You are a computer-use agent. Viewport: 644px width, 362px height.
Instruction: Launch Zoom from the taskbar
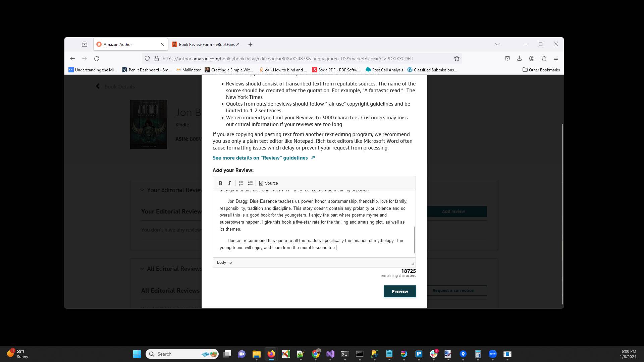pos(492,354)
